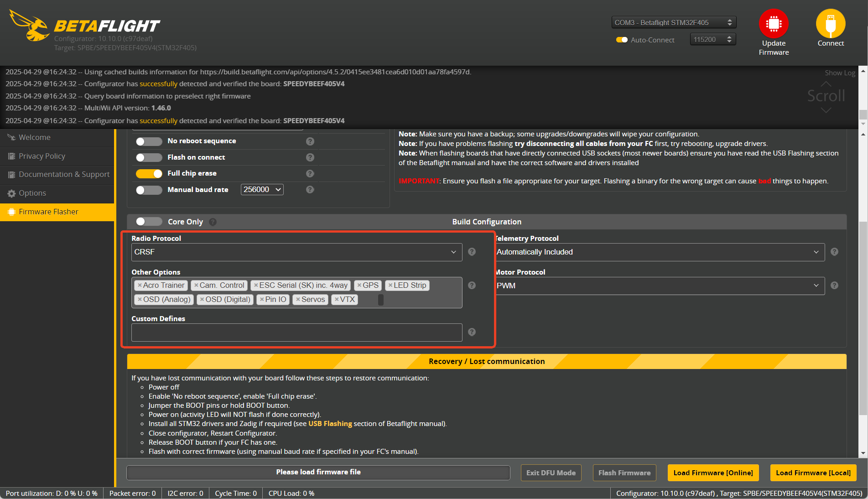Remove the OSD (Digital) option tag
This screenshot has height=499, width=868.
coord(202,299)
